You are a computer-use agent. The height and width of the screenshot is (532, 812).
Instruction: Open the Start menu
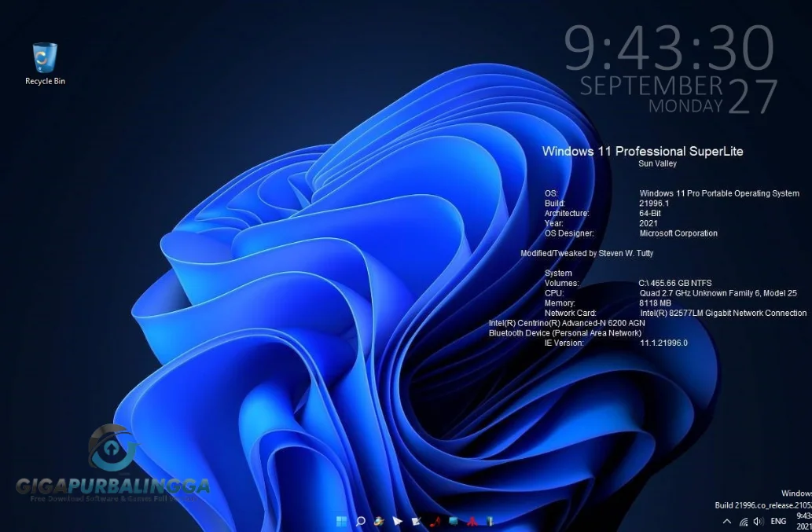click(341, 521)
